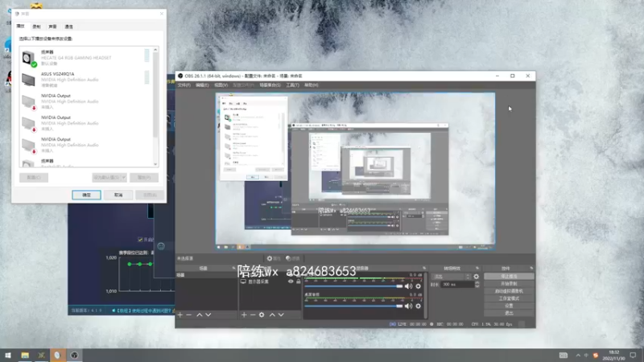Toggle visibility eye of 显示器采集 source
Viewport: 644px width, 362px height.
(291, 282)
